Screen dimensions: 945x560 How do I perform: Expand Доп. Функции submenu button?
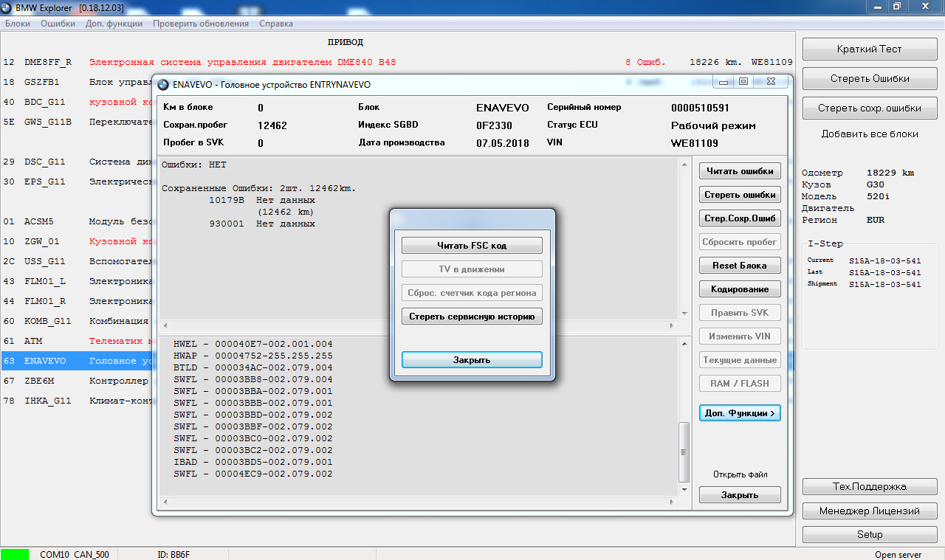pos(740,413)
